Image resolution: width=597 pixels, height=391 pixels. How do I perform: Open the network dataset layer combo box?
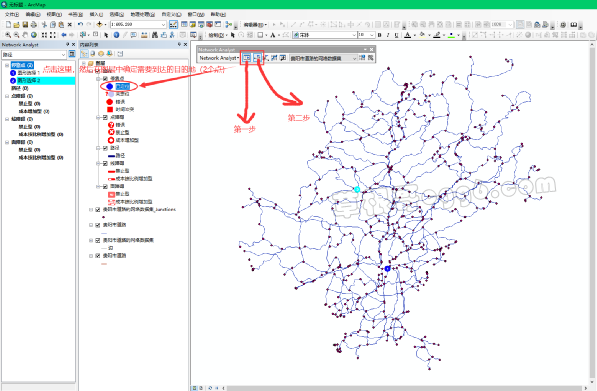[323, 58]
